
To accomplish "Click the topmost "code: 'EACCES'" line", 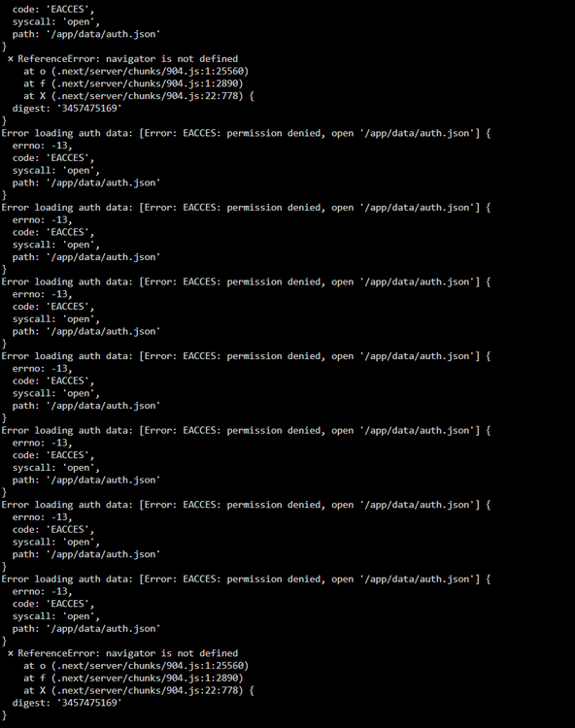I will coord(53,10).
